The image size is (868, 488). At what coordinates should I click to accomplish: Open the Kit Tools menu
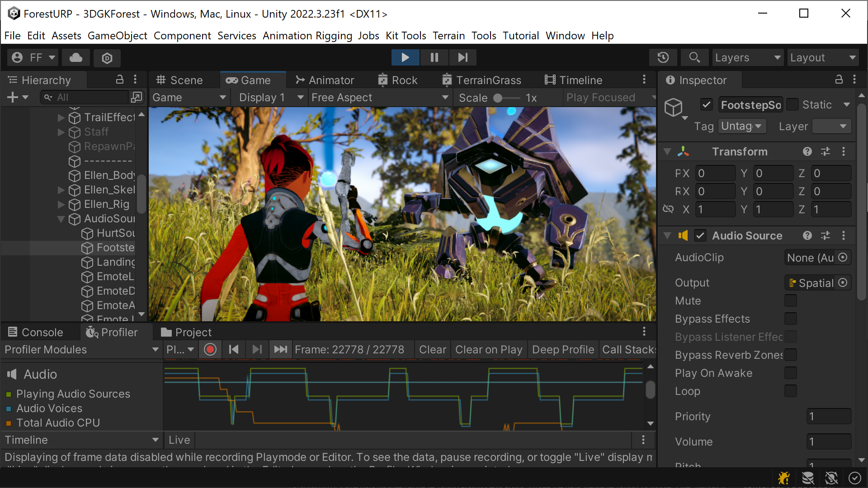click(x=406, y=35)
